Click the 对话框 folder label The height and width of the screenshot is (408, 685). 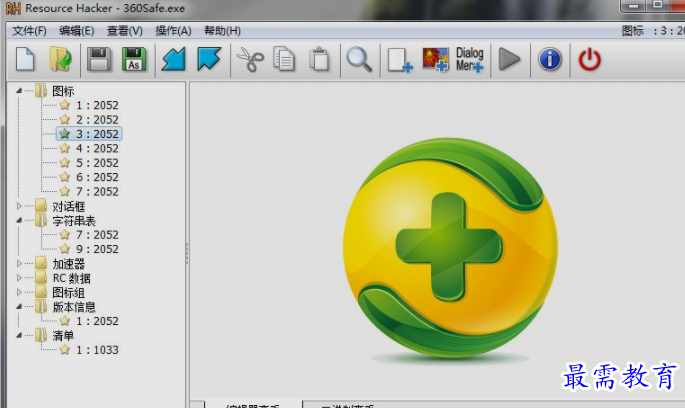69,206
